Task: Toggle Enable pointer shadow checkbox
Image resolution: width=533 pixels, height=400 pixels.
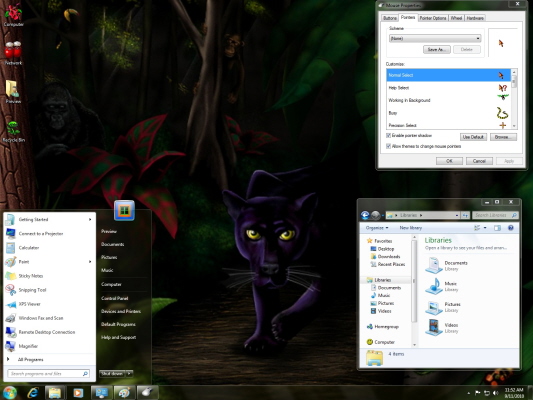Action: click(x=389, y=136)
